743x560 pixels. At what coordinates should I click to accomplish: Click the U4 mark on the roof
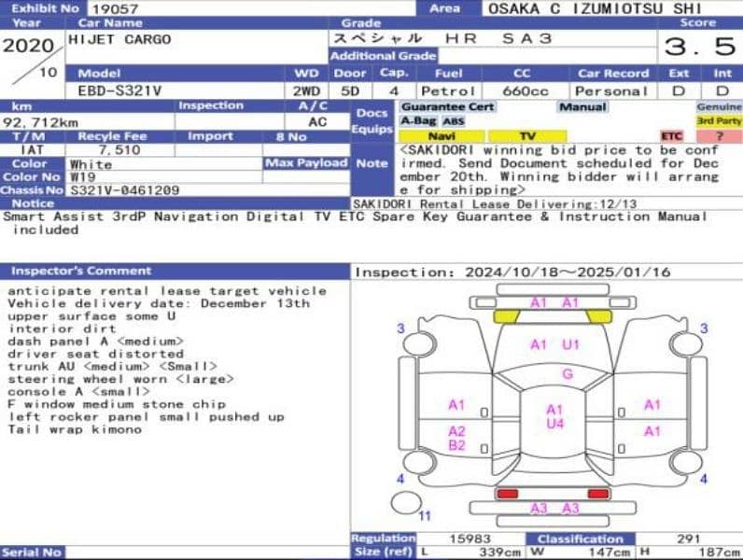(x=554, y=423)
